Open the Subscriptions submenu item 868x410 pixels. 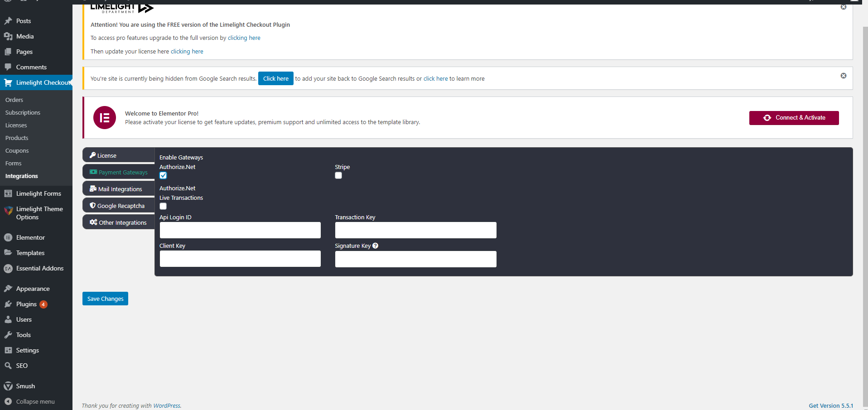[x=23, y=112]
